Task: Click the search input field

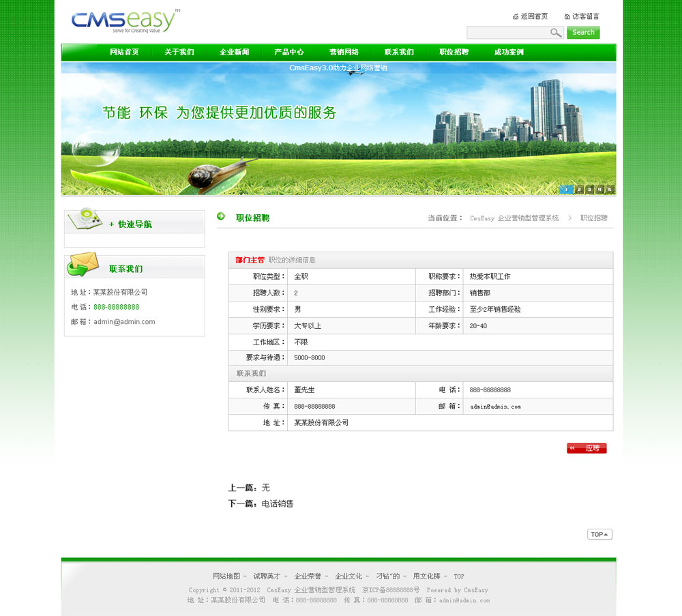Action: 508,33
